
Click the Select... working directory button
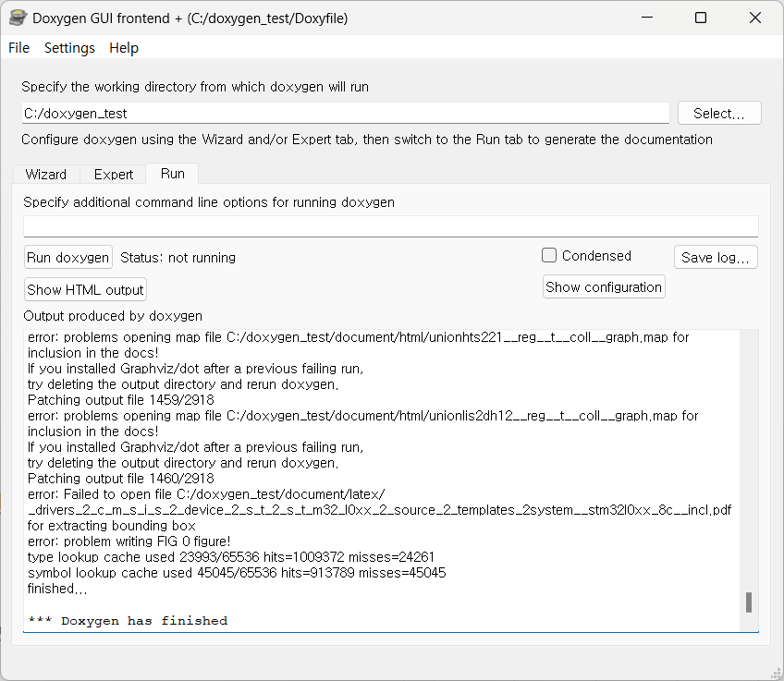click(719, 114)
